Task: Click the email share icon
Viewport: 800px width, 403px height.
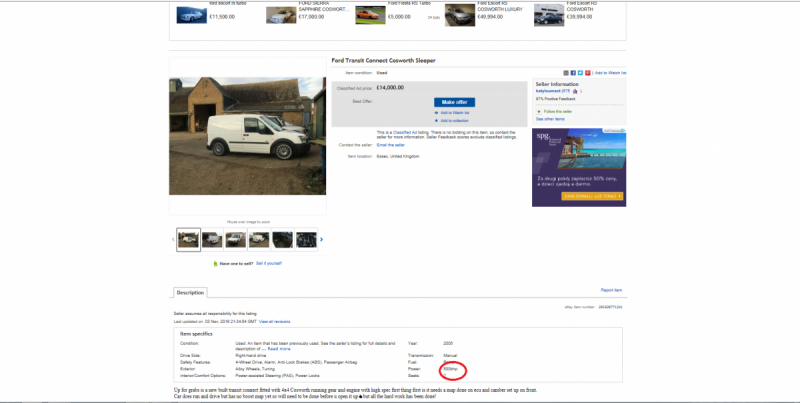Action: pyautogui.click(x=566, y=73)
